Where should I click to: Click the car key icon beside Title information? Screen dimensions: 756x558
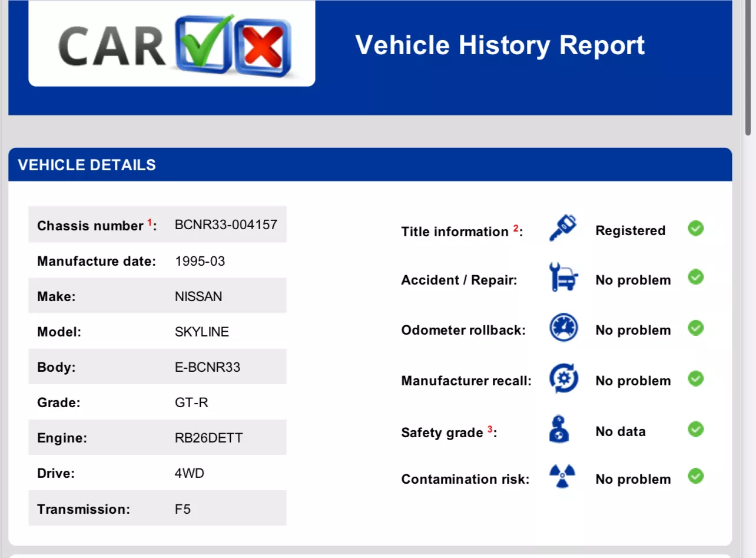tap(563, 228)
